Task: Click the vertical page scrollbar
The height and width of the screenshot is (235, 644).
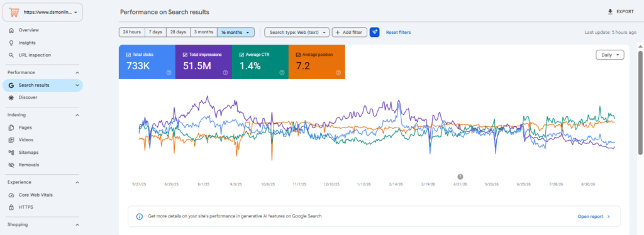Action: tap(640, 102)
